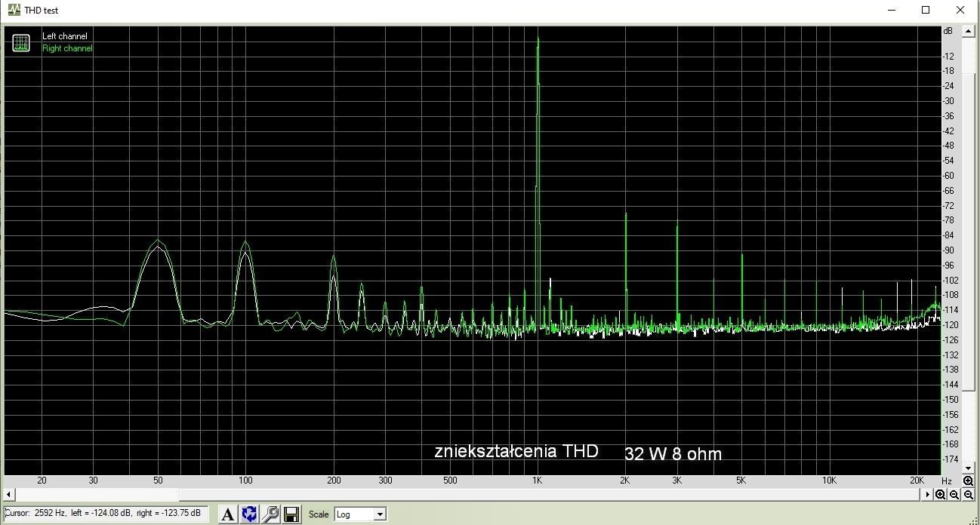Save the graph with the floppy disk icon
The height and width of the screenshot is (525, 980).
pyautogui.click(x=291, y=514)
